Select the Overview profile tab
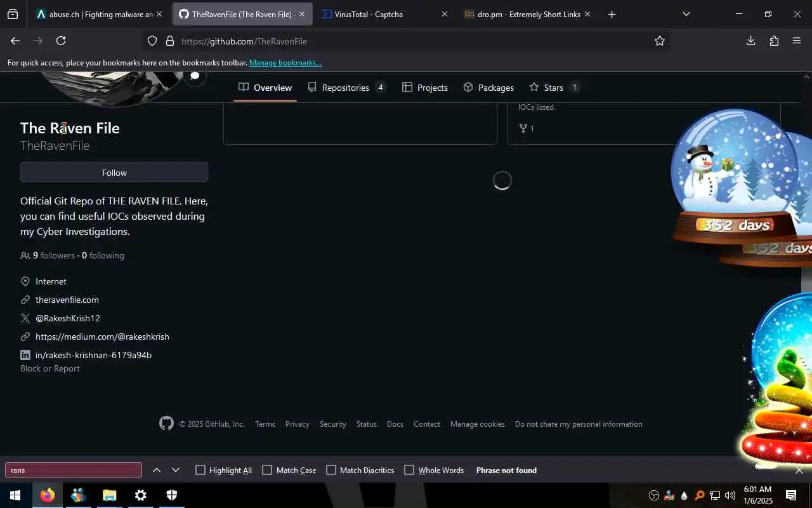812x508 pixels. coord(265,88)
